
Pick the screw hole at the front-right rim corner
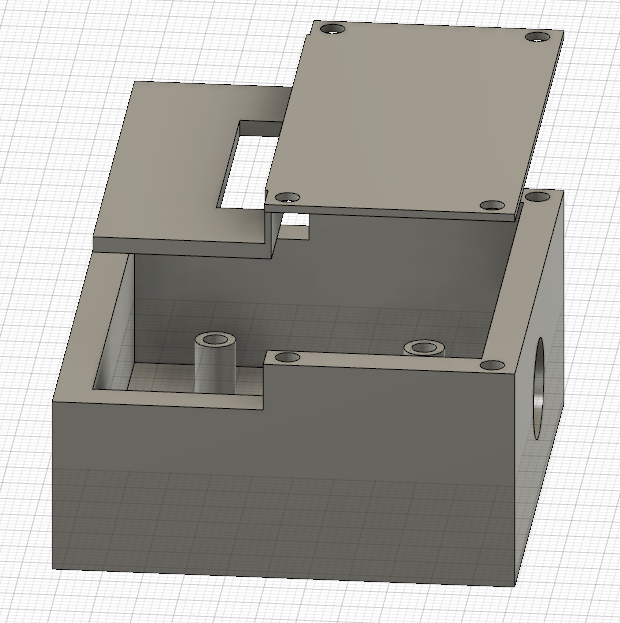point(492,365)
